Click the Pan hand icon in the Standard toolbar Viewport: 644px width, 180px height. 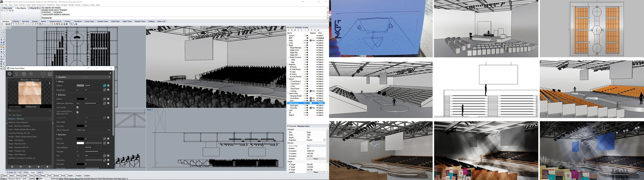(x=23, y=24)
